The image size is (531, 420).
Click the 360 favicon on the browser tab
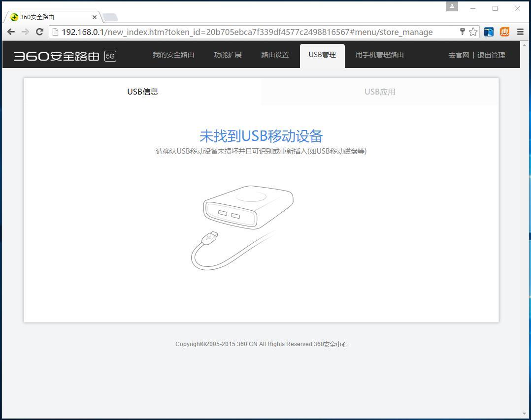coord(13,17)
